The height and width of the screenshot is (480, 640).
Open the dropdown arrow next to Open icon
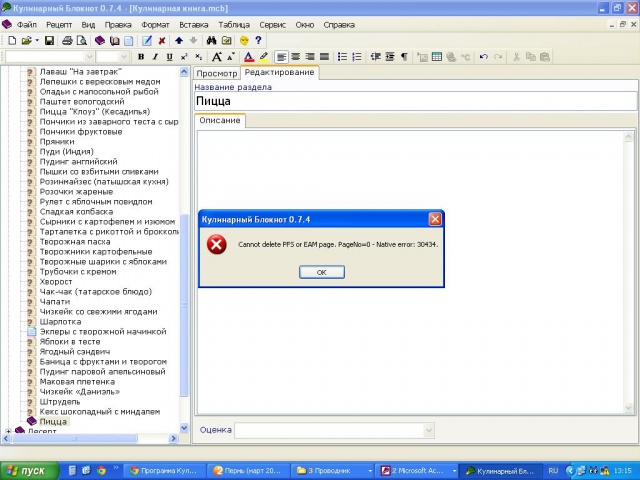click(x=37, y=40)
